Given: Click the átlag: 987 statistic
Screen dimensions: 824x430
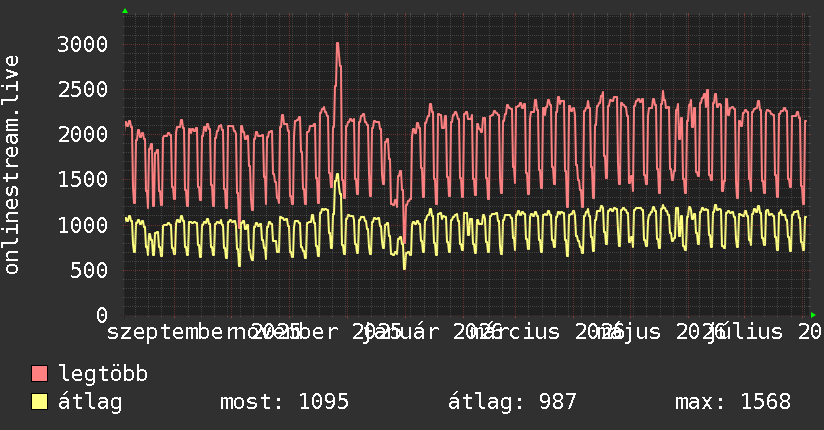Looking at the screenshot, I should 512,402.
